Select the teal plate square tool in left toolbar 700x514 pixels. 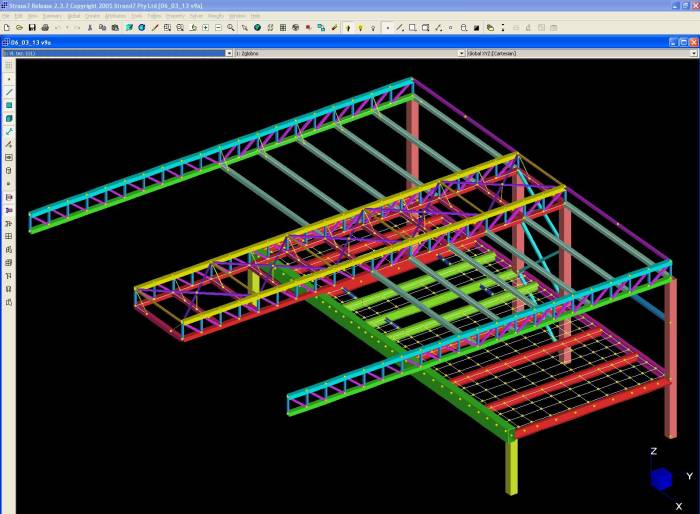click(x=9, y=105)
